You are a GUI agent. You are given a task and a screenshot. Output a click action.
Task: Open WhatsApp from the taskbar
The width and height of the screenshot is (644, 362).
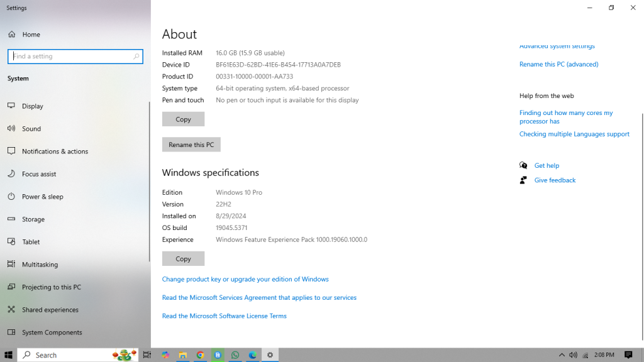(235, 355)
